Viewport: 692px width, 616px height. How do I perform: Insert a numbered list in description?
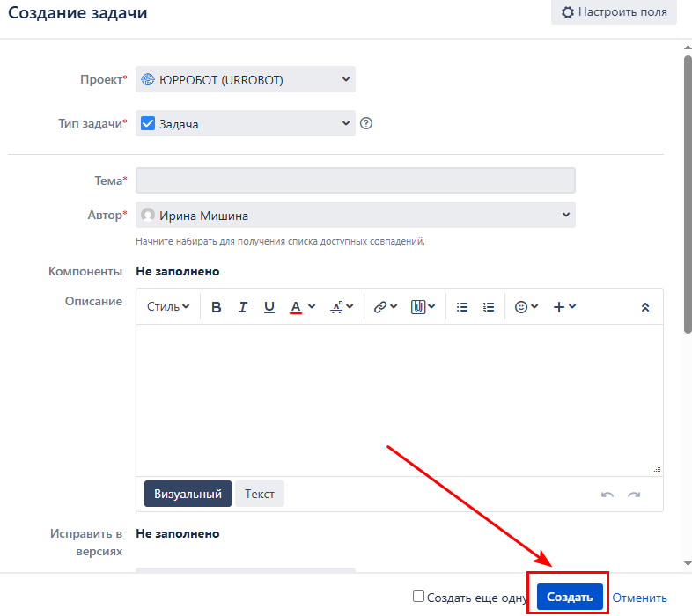click(489, 307)
